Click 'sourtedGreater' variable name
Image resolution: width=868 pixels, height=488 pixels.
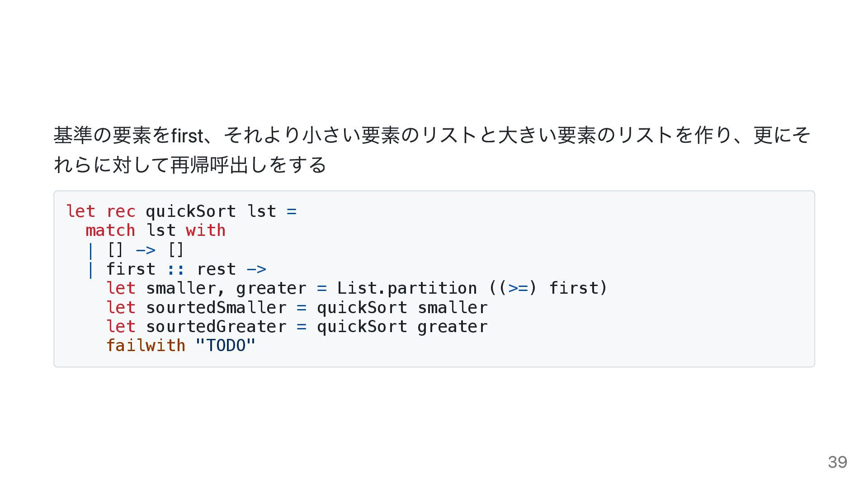[216, 327]
